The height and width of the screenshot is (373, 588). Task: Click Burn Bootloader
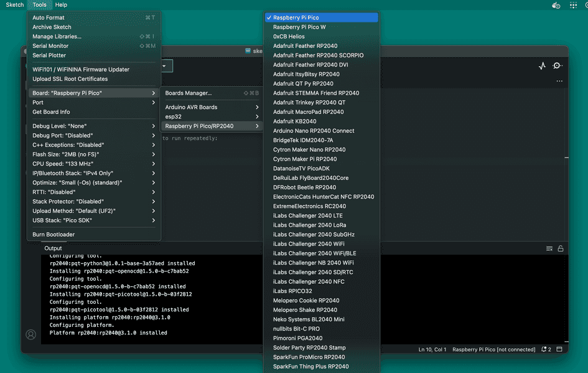[x=54, y=235]
